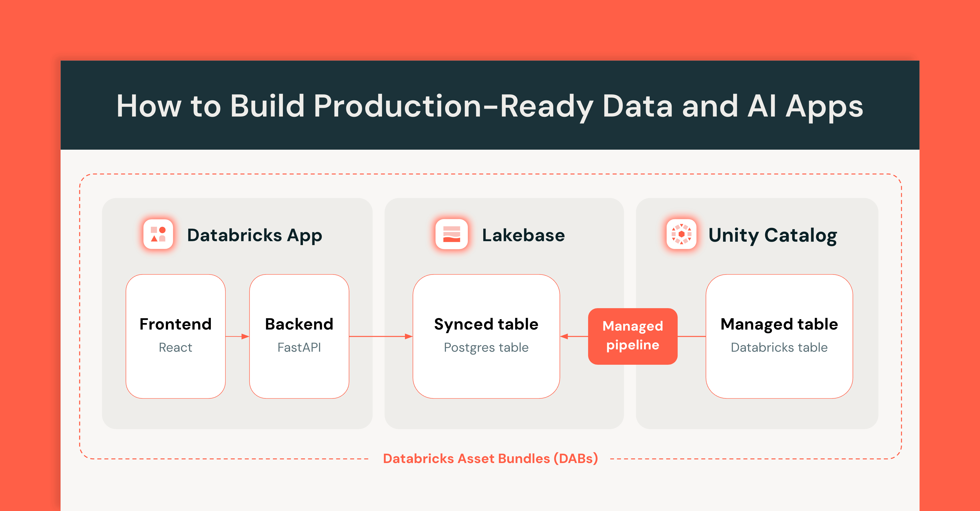980x511 pixels.
Task: Click the arrow between Backend and Synced table
Action: pos(380,336)
